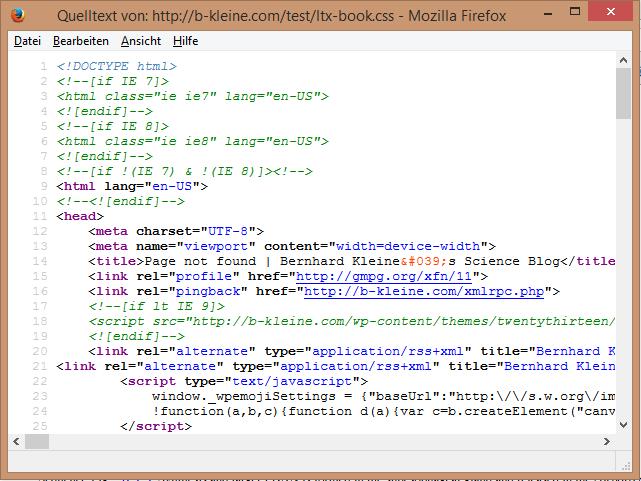The width and height of the screenshot is (641, 481).
Task: Click the vertical scrollbar thumb
Action: pyautogui.click(x=623, y=93)
